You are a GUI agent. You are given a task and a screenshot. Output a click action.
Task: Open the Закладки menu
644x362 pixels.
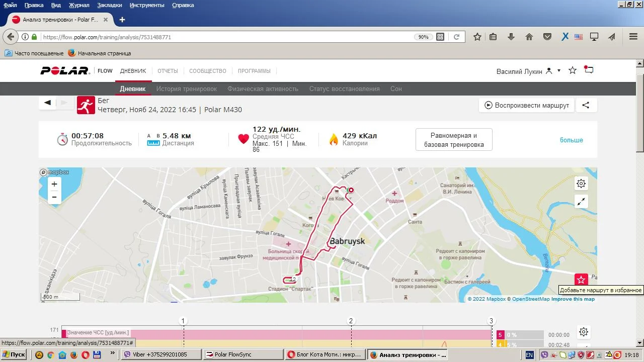110,5
